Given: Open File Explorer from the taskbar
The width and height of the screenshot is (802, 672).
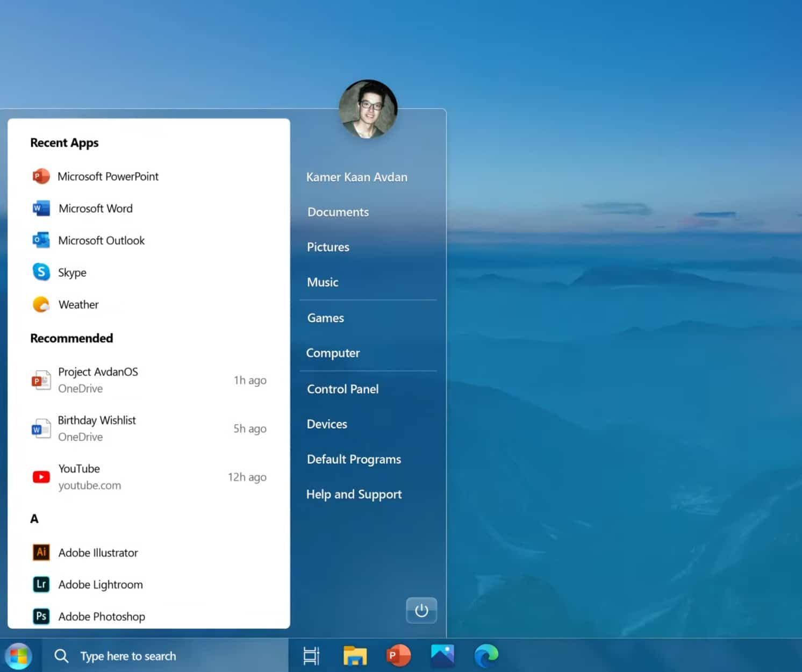Looking at the screenshot, I should pos(355,656).
